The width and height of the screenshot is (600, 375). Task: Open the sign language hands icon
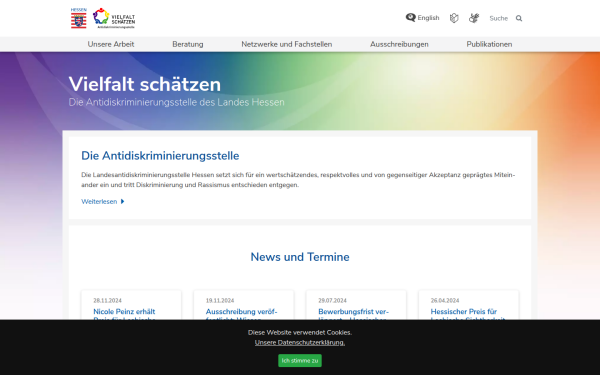474,18
